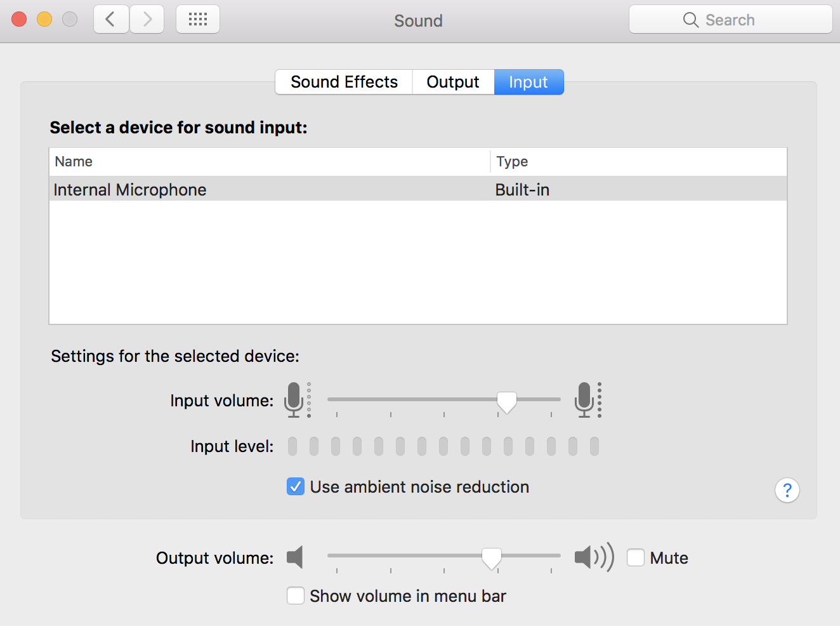
Task: Switch to the Sound Effects tab
Action: 344,82
